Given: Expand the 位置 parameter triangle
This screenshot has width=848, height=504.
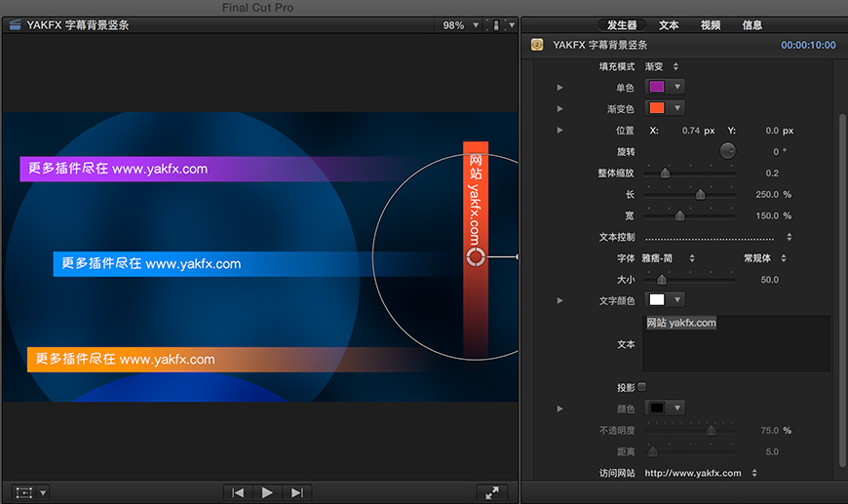Looking at the screenshot, I should click(560, 131).
